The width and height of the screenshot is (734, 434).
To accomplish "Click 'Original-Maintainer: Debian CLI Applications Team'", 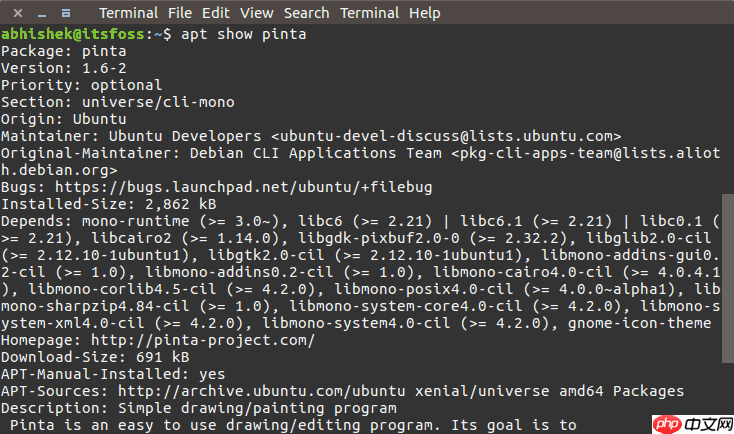I will click(221, 153).
